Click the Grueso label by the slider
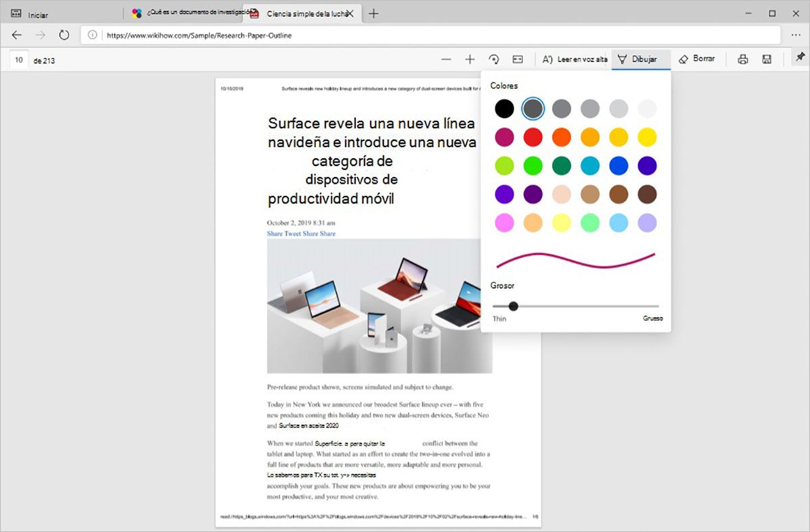This screenshot has width=810, height=532. [x=653, y=318]
